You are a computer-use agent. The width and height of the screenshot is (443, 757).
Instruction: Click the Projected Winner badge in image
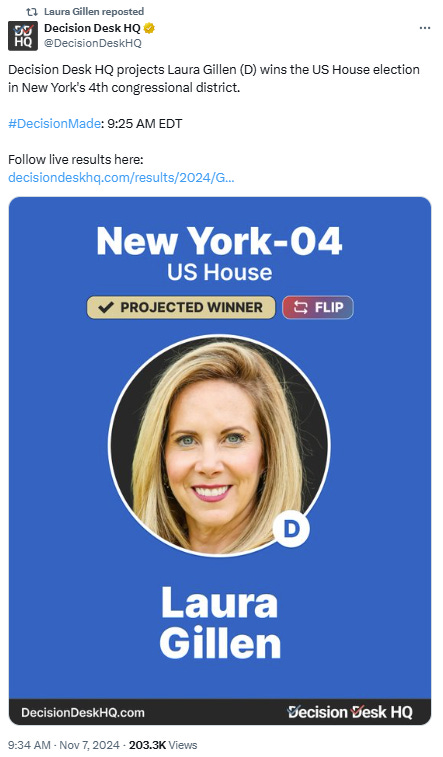(181, 308)
